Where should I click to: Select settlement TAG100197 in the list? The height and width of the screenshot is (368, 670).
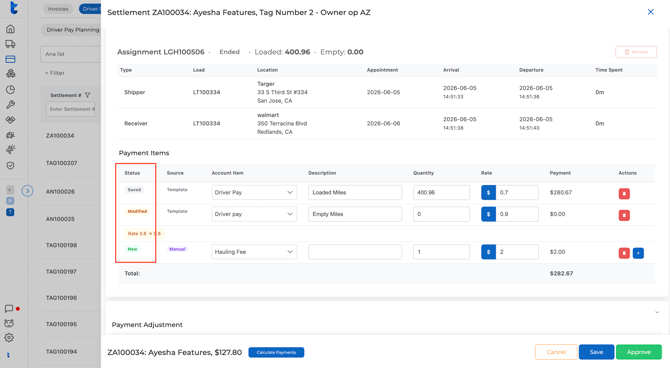pyautogui.click(x=62, y=271)
